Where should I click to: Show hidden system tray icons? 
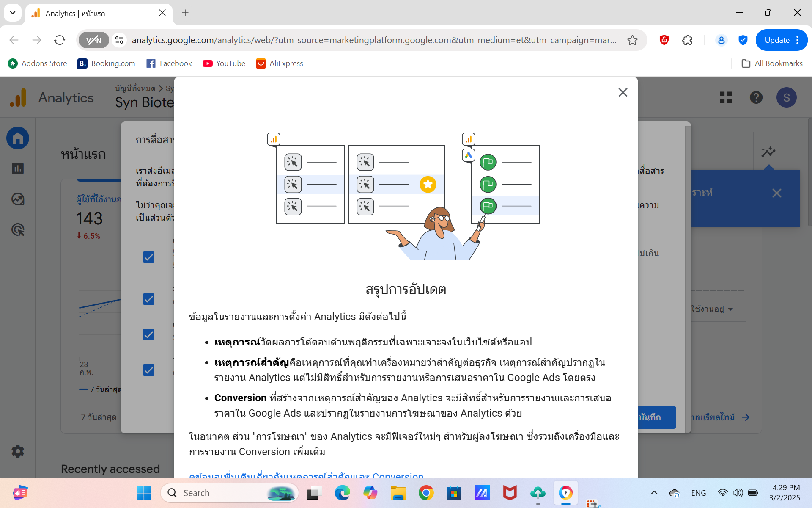click(x=654, y=493)
